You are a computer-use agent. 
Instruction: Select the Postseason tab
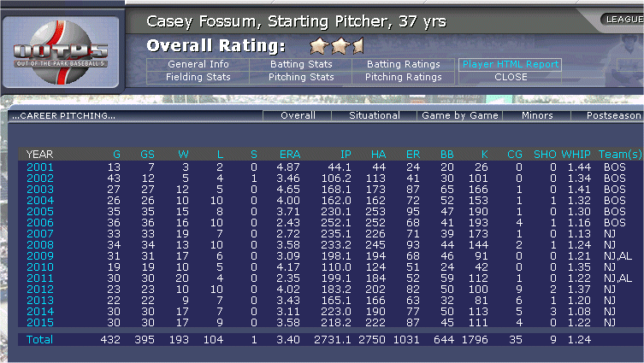[613, 115]
